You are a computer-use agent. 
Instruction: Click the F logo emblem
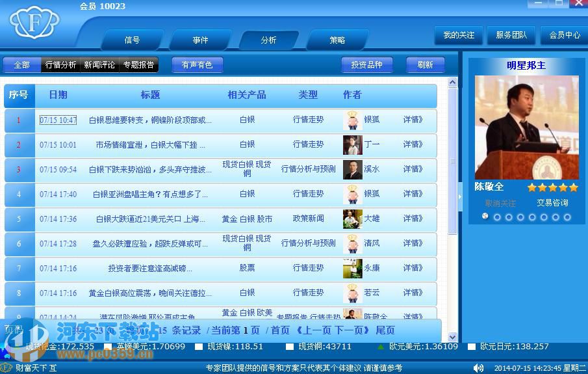point(34,23)
